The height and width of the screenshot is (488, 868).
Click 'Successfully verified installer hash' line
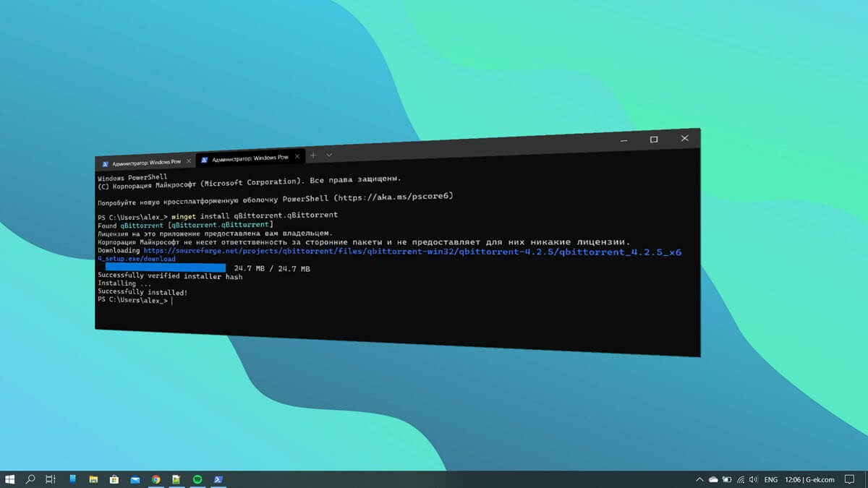170,277
